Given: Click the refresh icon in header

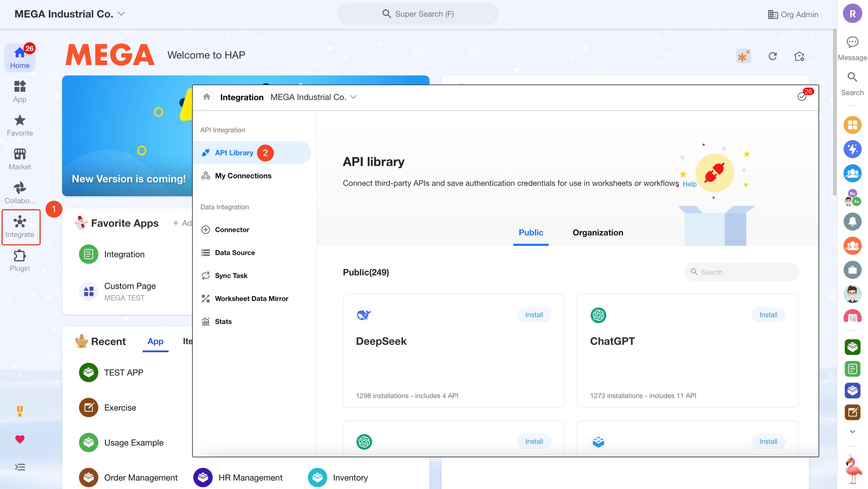Looking at the screenshot, I should 772,56.
